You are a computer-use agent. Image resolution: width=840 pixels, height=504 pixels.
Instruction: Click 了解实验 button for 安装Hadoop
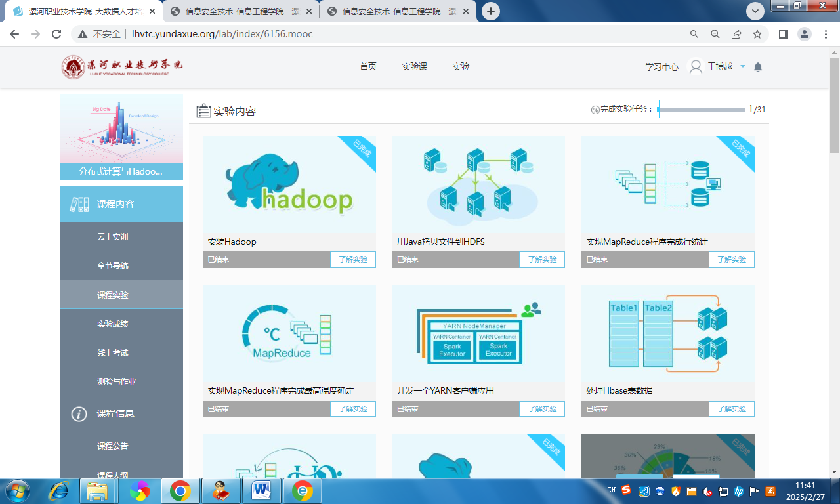(352, 259)
